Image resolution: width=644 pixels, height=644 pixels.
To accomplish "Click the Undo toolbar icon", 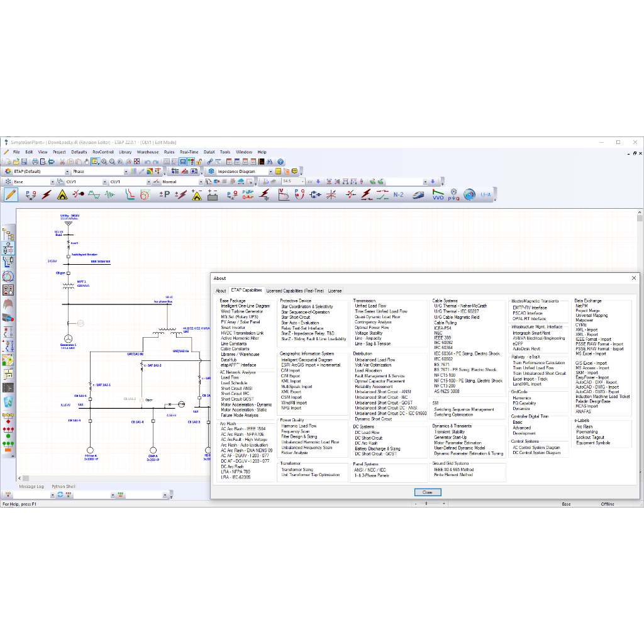I will 147,162.
